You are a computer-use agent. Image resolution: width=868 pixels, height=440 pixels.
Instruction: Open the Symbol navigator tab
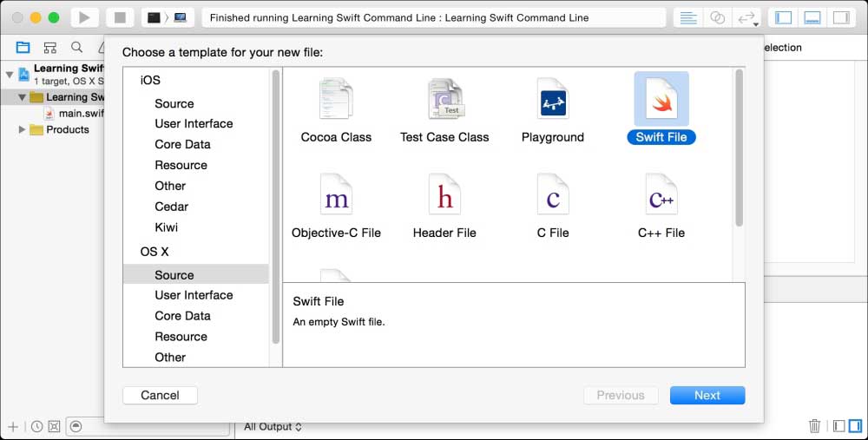(49, 48)
